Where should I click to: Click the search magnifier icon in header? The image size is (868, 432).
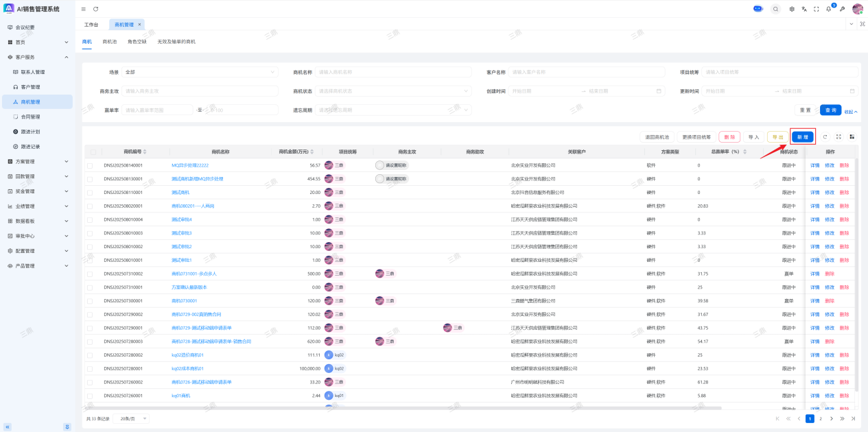click(775, 9)
